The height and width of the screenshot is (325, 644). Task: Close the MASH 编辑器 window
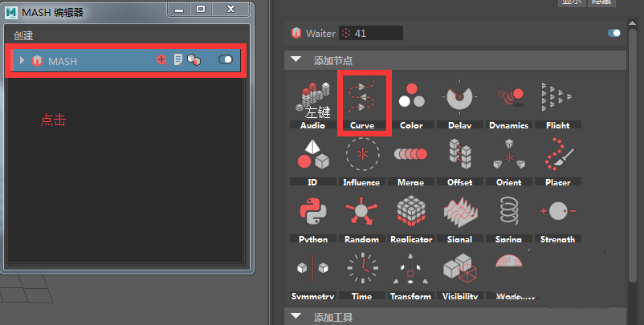click(x=230, y=9)
